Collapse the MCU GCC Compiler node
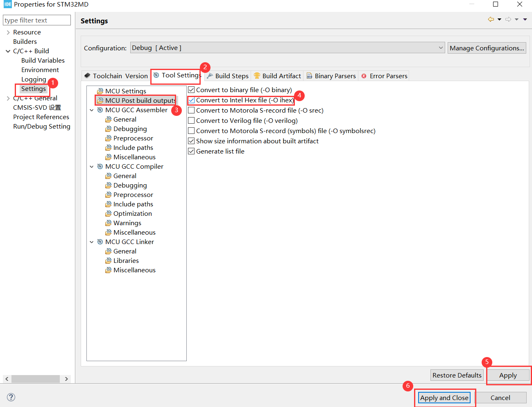532x407 pixels. [92, 167]
